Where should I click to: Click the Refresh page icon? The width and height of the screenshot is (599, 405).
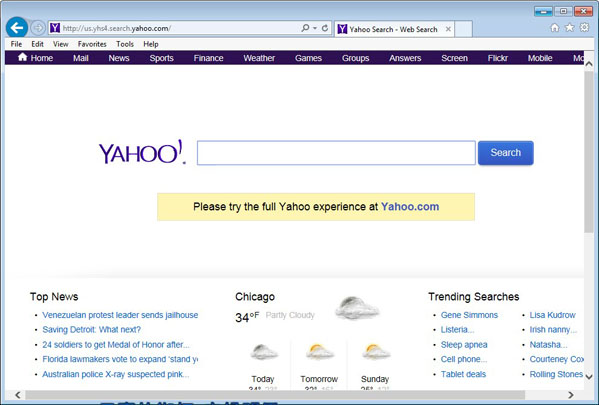pos(325,28)
